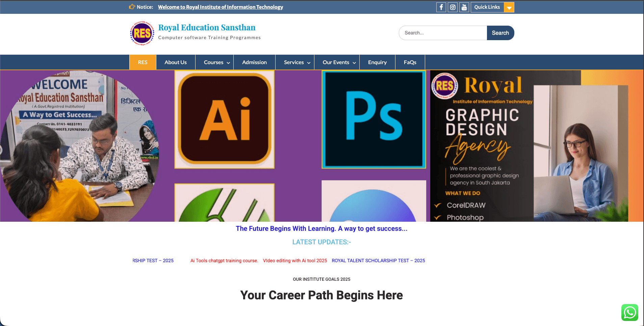644x326 pixels.
Task: Open Ai Tools chatgpt training course update
Action: pyautogui.click(x=224, y=261)
